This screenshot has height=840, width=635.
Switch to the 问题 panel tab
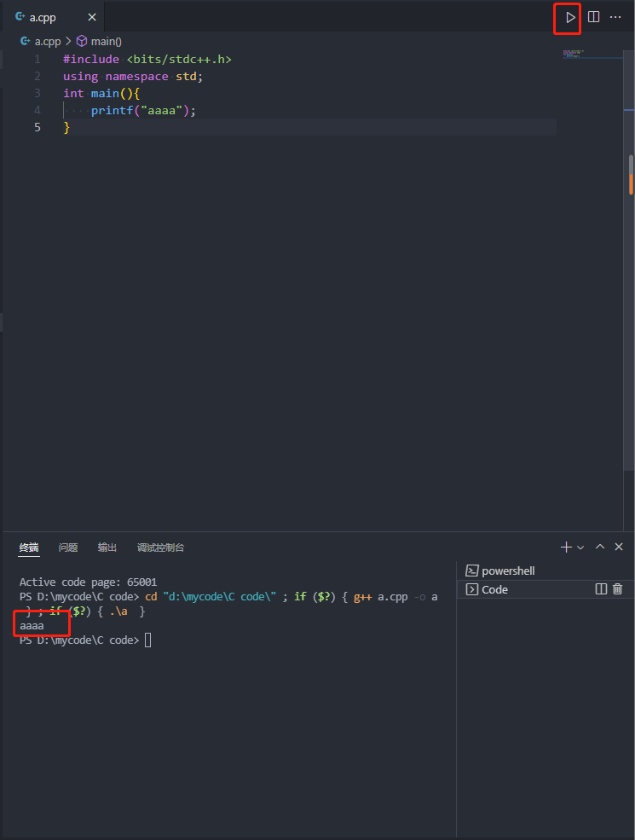68,547
